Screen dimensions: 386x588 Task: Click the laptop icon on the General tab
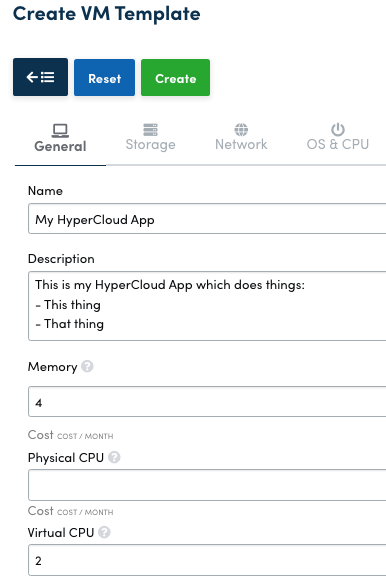60,131
